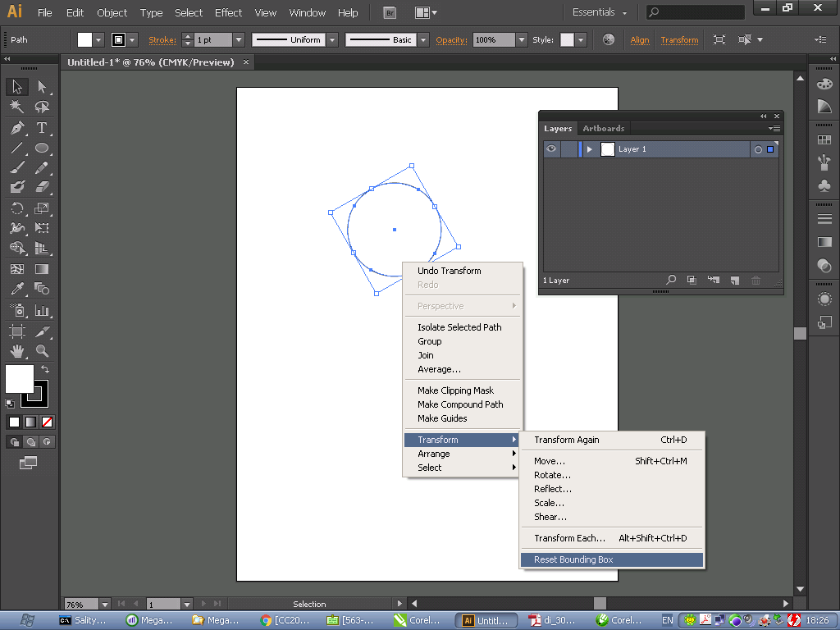Viewport: 840px width, 630px height.
Task: Set color mode to None
Action: tap(47, 422)
